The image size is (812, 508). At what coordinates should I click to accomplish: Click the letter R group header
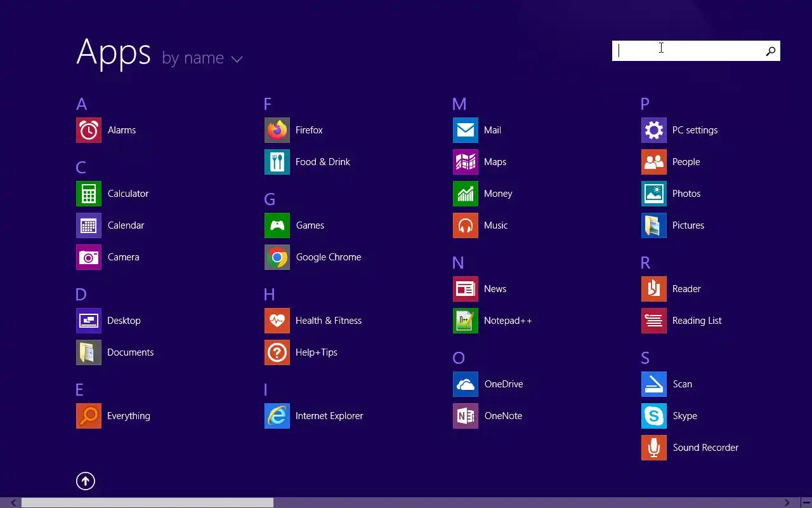pyautogui.click(x=645, y=263)
